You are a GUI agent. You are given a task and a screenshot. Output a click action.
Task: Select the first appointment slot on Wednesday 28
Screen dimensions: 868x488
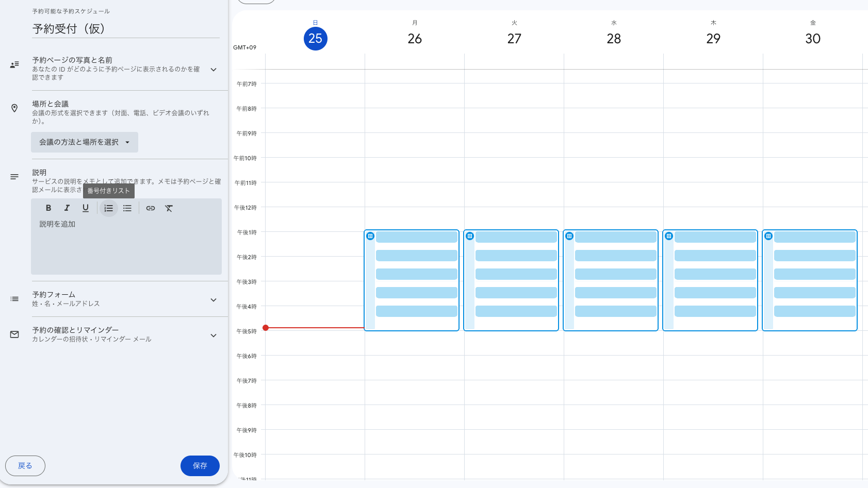click(x=615, y=237)
